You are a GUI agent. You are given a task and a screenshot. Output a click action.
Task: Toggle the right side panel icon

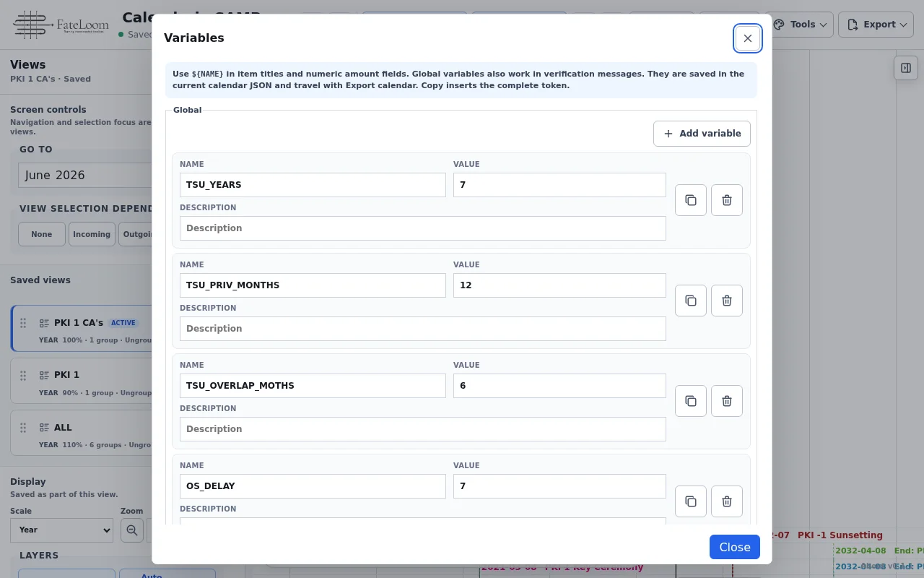pos(905,69)
